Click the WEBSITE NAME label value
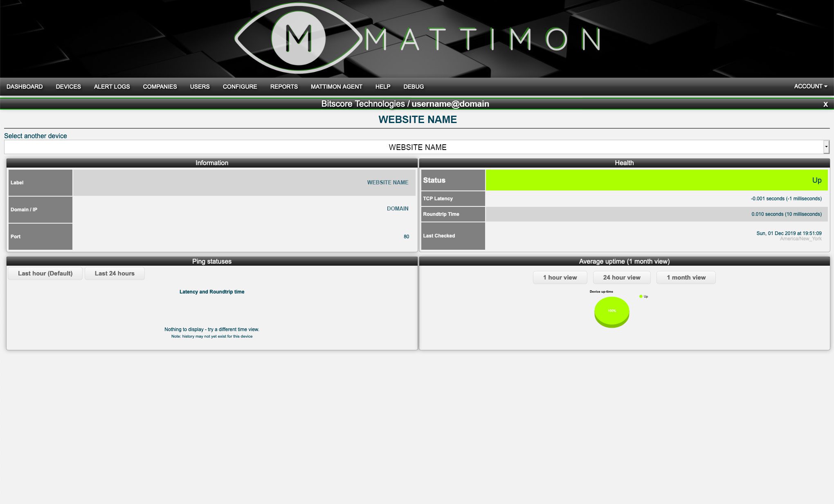 pyautogui.click(x=387, y=183)
